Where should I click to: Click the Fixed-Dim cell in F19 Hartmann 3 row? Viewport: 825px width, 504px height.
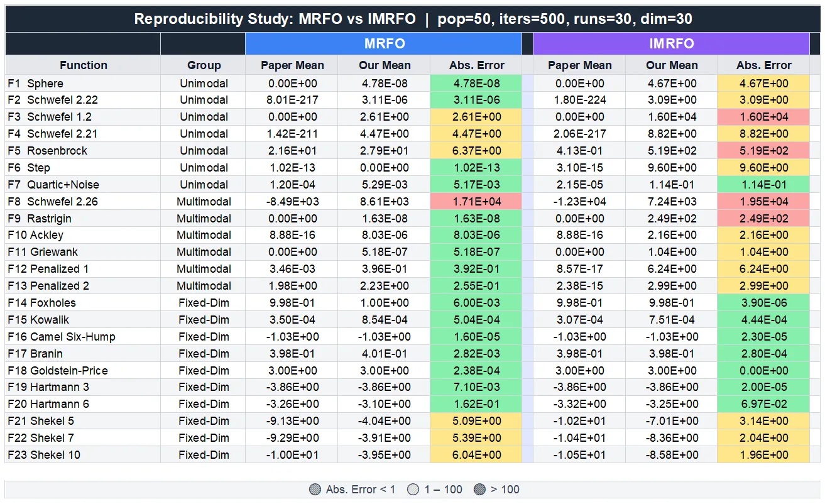pos(204,387)
